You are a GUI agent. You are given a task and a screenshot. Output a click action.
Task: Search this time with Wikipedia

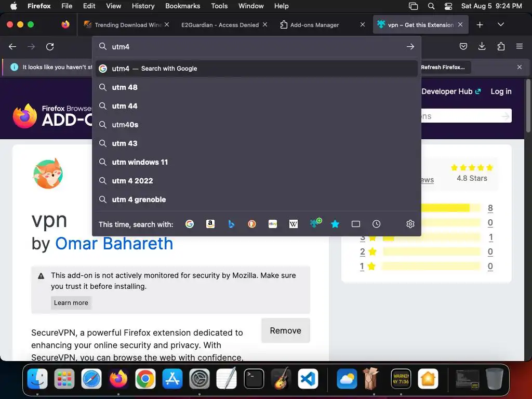pyautogui.click(x=294, y=224)
